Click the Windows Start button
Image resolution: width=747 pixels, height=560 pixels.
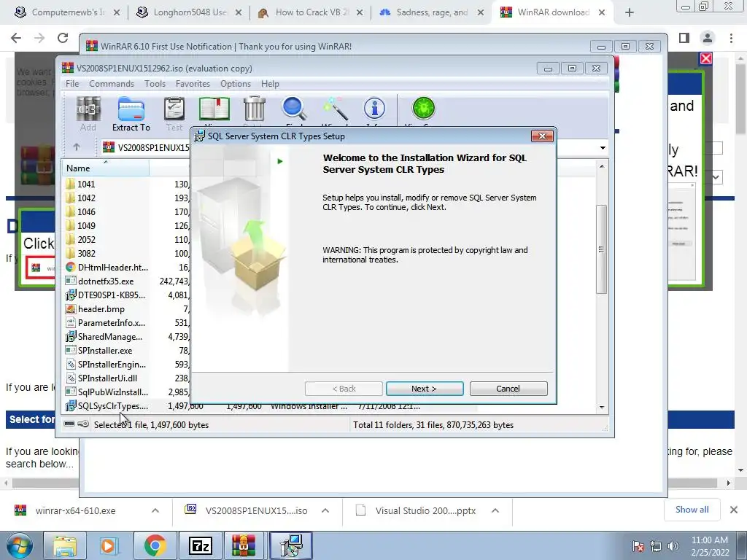pyautogui.click(x=19, y=545)
